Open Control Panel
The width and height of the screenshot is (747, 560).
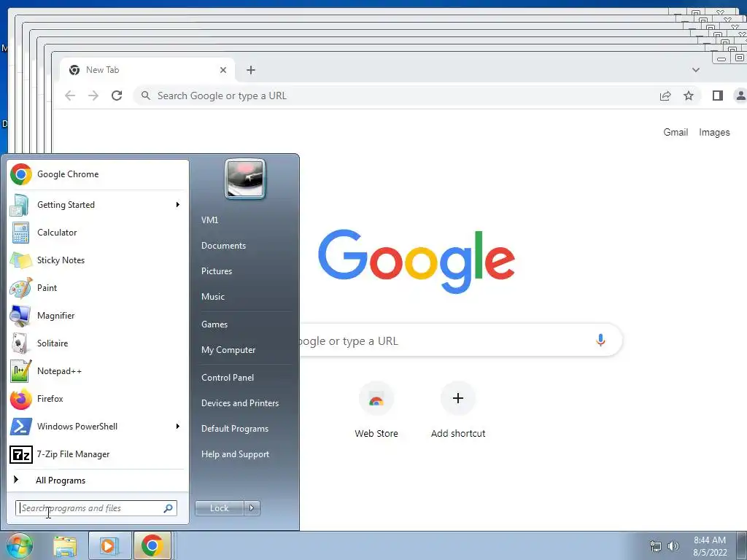click(x=228, y=378)
